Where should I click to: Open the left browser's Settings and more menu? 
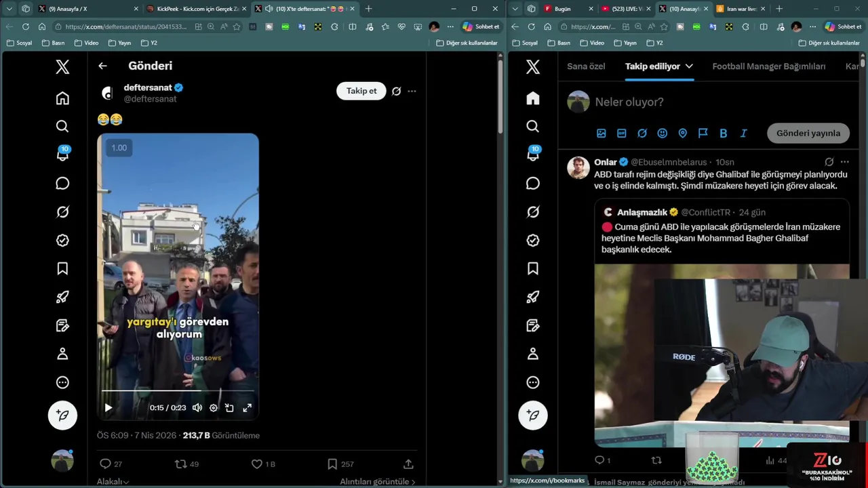(450, 26)
